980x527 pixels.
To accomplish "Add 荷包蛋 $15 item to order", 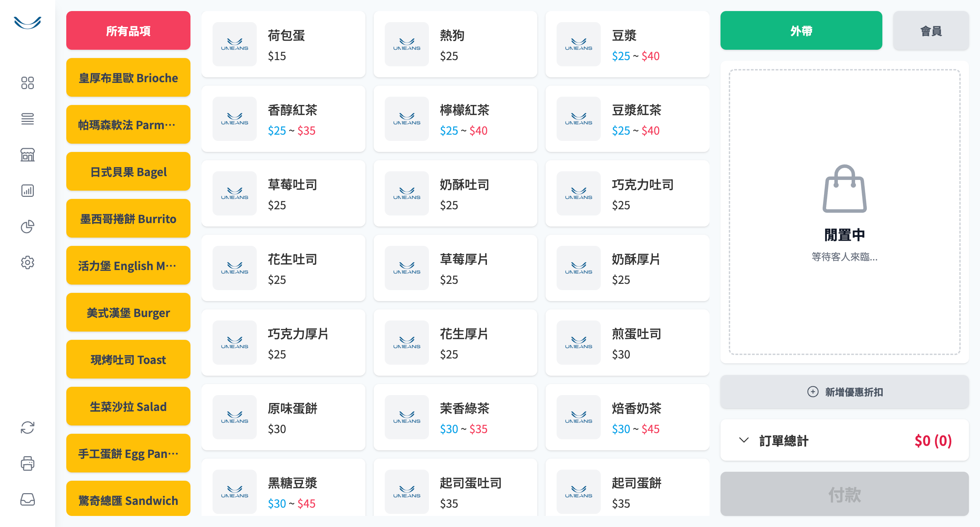I will 283,45.
